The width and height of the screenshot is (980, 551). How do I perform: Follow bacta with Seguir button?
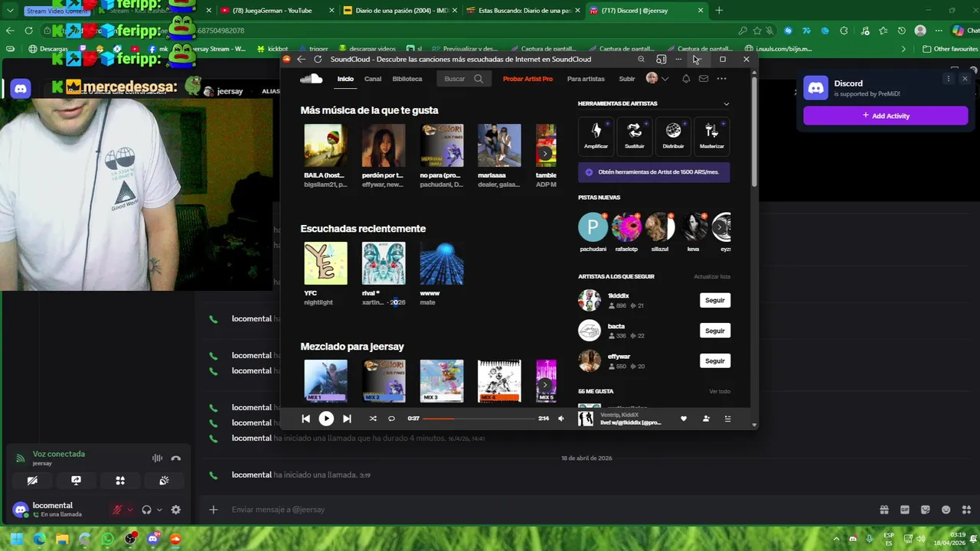[715, 331]
